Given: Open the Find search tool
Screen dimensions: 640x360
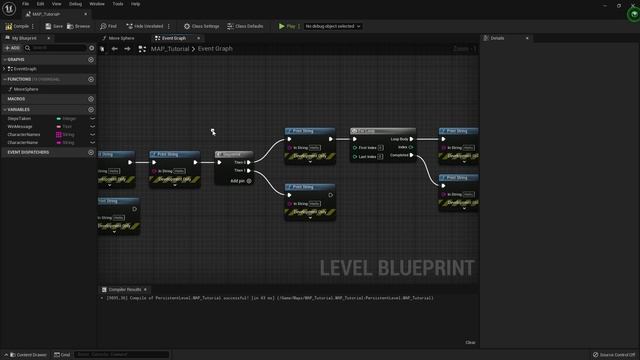Looking at the screenshot, I should click(108, 26).
